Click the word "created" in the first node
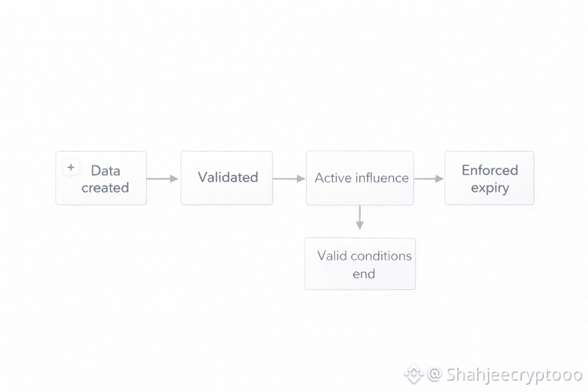The width and height of the screenshot is (588, 392). pos(105,188)
